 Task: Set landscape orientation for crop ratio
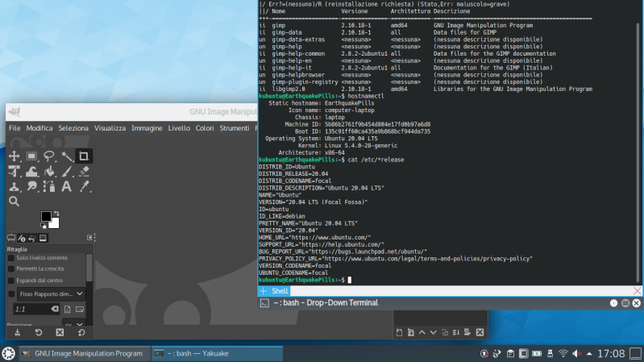(80, 309)
